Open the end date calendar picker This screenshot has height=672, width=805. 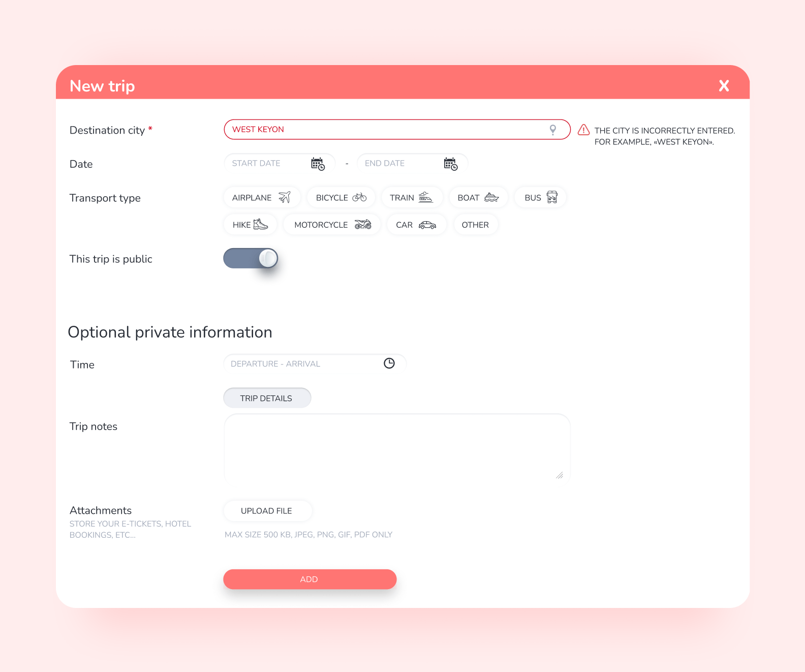point(450,164)
